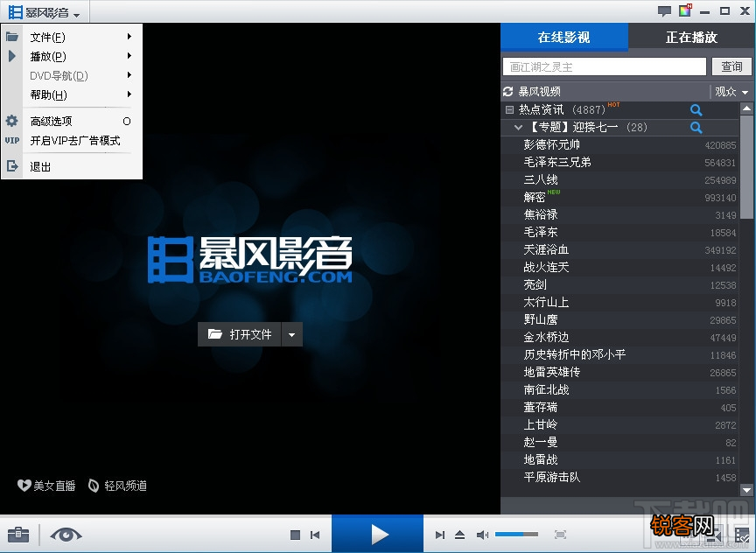Collapse the 【专题】迎接七一 group
The height and width of the screenshot is (553, 756).
[x=518, y=127]
